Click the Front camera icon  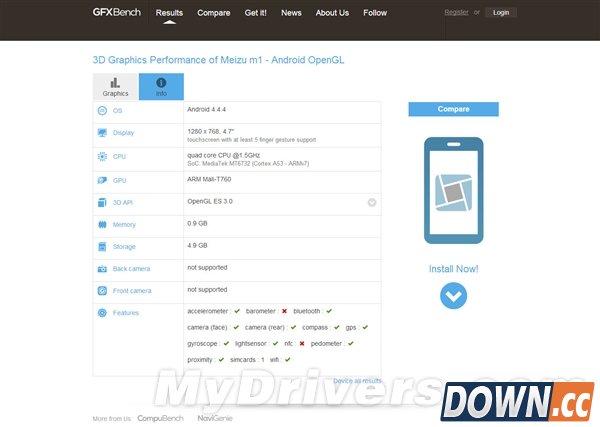coord(102,291)
